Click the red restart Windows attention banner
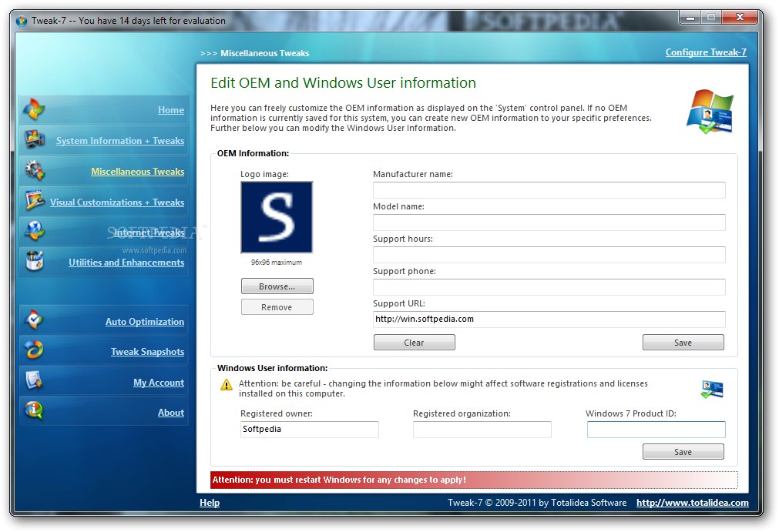 [474, 480]
